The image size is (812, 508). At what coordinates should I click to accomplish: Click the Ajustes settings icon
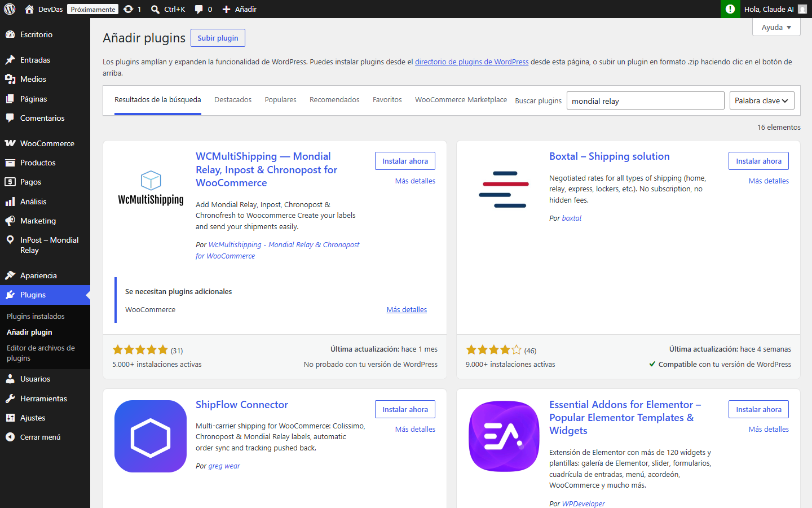click(10, 418)
